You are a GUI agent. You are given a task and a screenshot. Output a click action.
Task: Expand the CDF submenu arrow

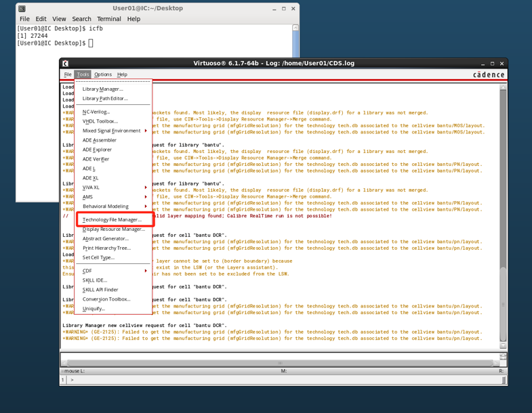[x=145, y=271]
